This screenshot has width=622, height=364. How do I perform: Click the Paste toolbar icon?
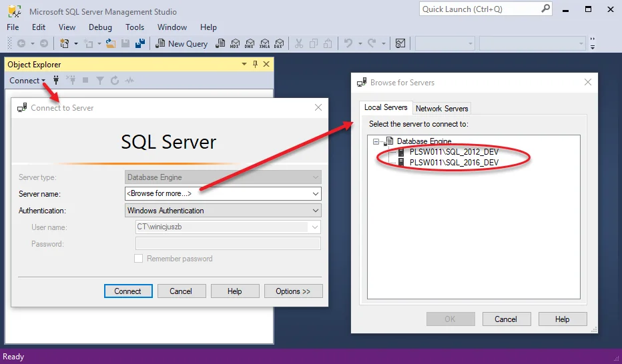[328, 43]
